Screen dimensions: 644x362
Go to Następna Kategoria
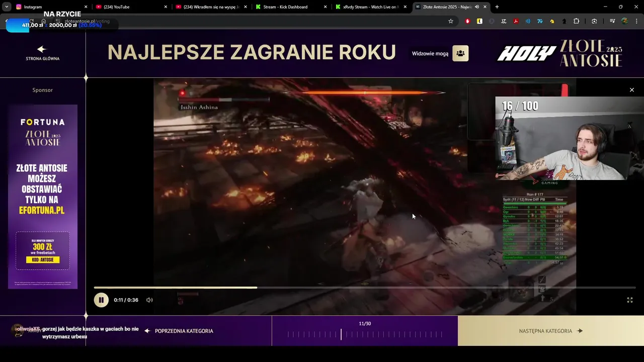coord(551,331)
